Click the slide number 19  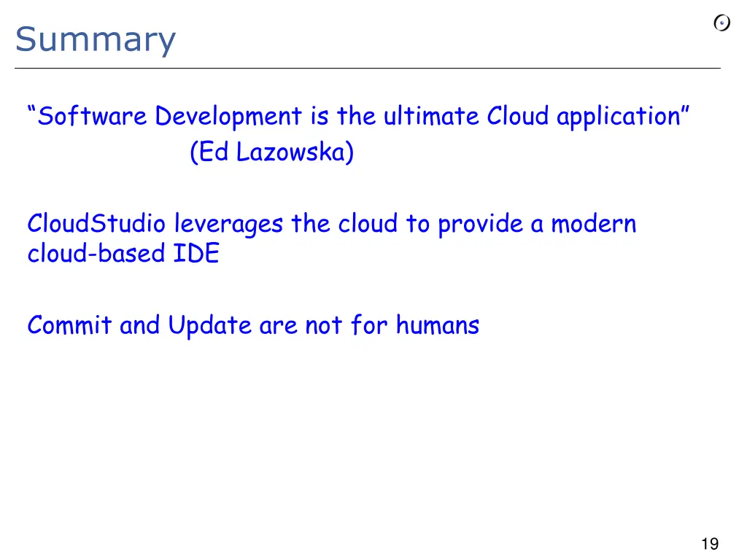coord(709,543)
